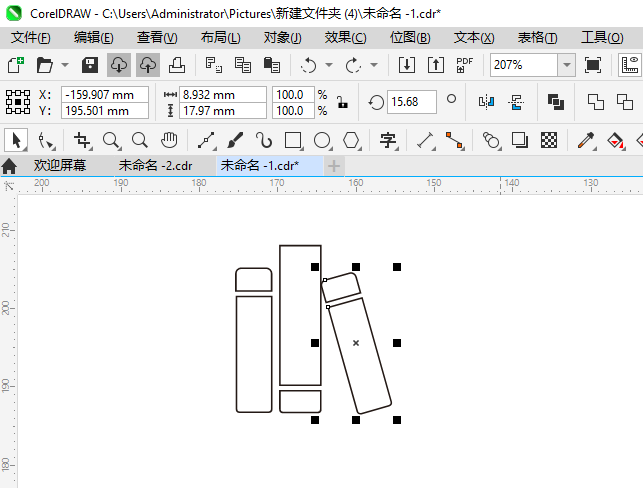643x488 pixels.
Task: Copy selection with the copy icon
Action: click(x=243, y=65)
